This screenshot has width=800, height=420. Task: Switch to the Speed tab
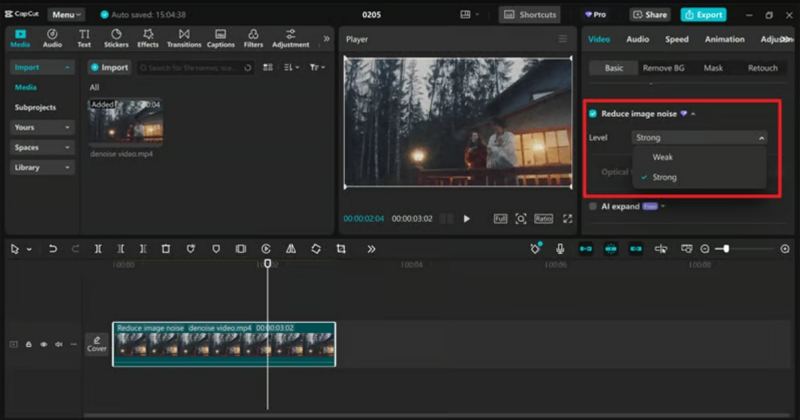(677, 39)
